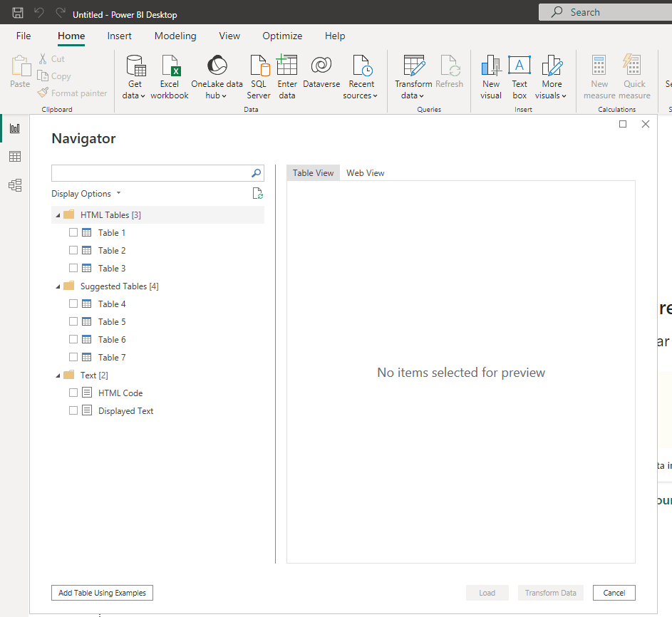Click the HTML Tables folder icon
Viewport: 672px width, 617px height.
click(x=69, y=214)
